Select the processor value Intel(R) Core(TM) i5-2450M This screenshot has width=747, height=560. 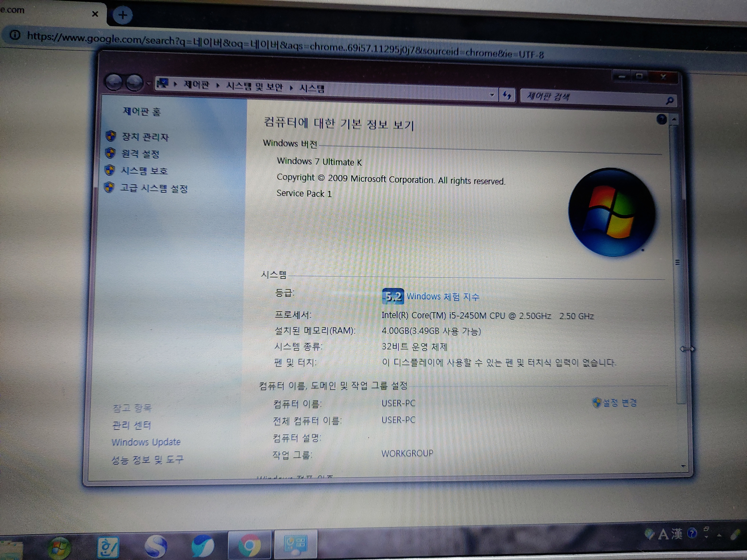pos(488,316)
